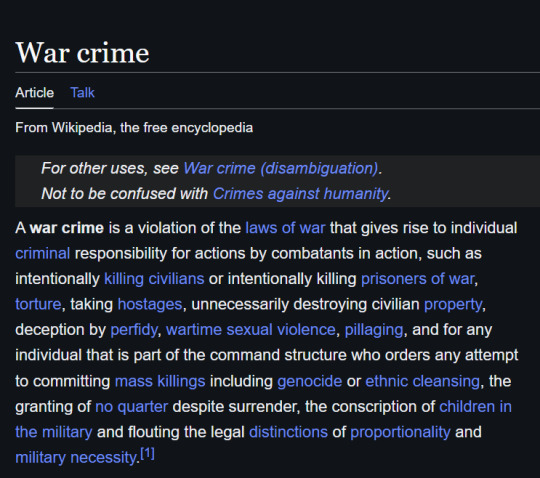Open the pillaging link
The image size is (540, 478).
point(374,330)
